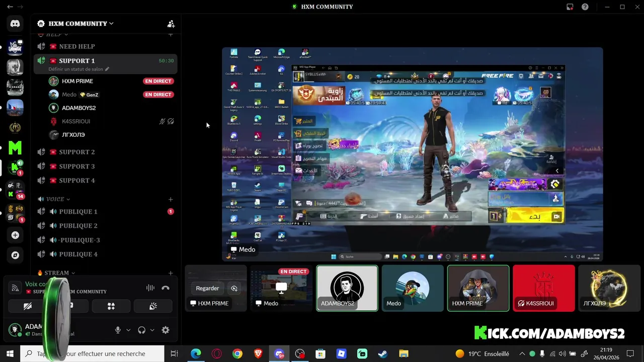Viewport: 644px width, 362px height.
Task: Join the NEED HELP voice channel
Action: click(106, 46)
